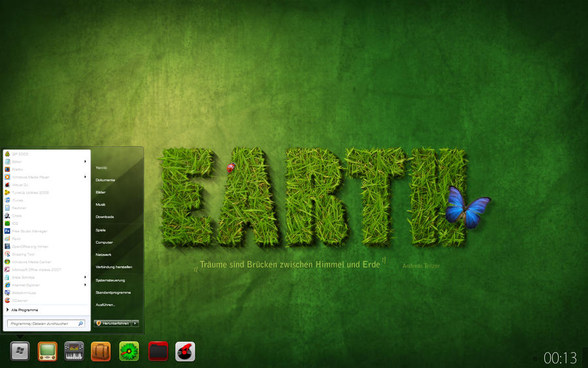Launch the Snipping Tool
Screen dimensions: 588x368
click(20, 254)
